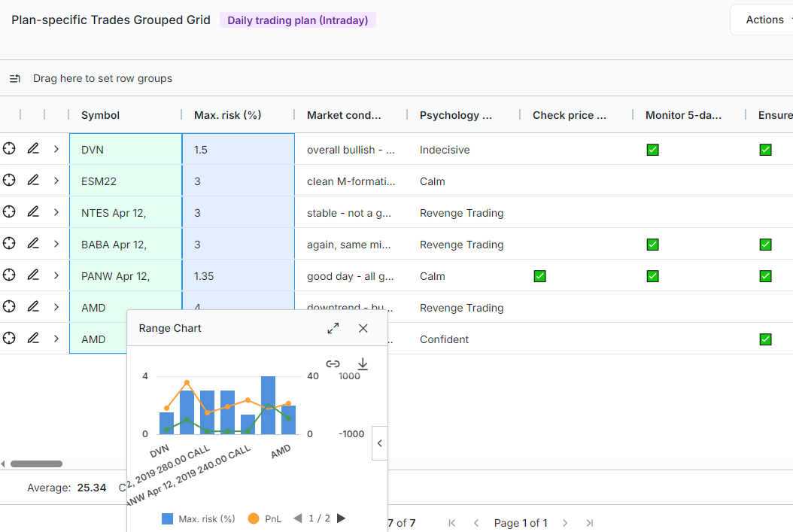
Task: Click the link icon inside the Range Chart
Action: click(x=333, y=364)
